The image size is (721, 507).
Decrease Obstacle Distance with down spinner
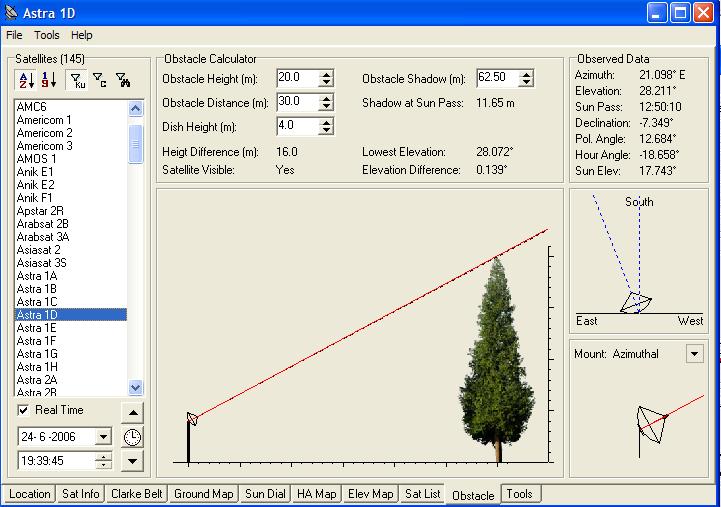[326, 107]
